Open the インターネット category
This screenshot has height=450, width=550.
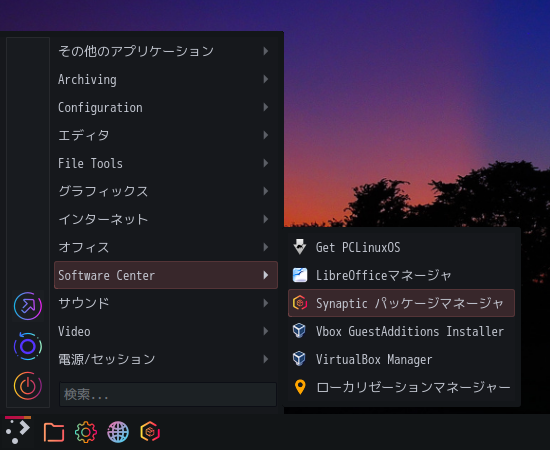tap(166, 219)
